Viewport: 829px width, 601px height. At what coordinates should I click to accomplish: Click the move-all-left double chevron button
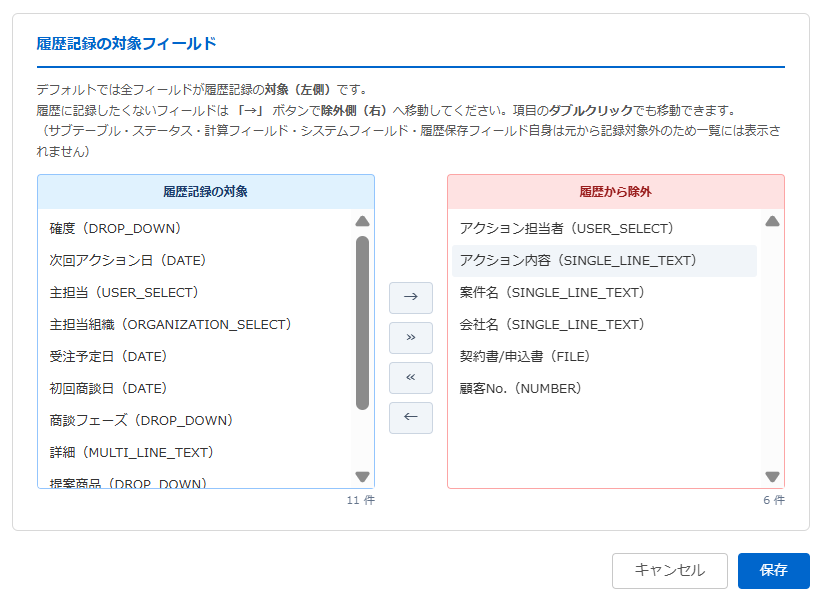click(x=411, y=378)
